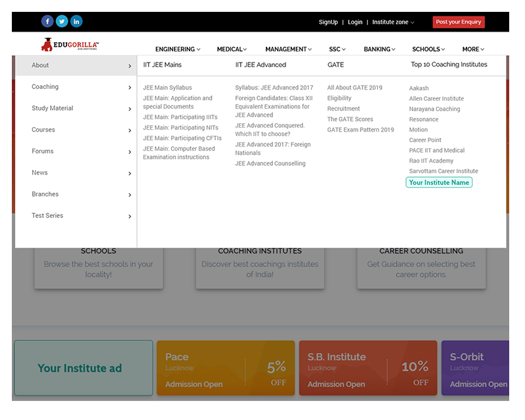The width and height of the screenshot is (525, 420).
Task: Open JEE Main: Participating IIITs link
Action: (180, 117)
